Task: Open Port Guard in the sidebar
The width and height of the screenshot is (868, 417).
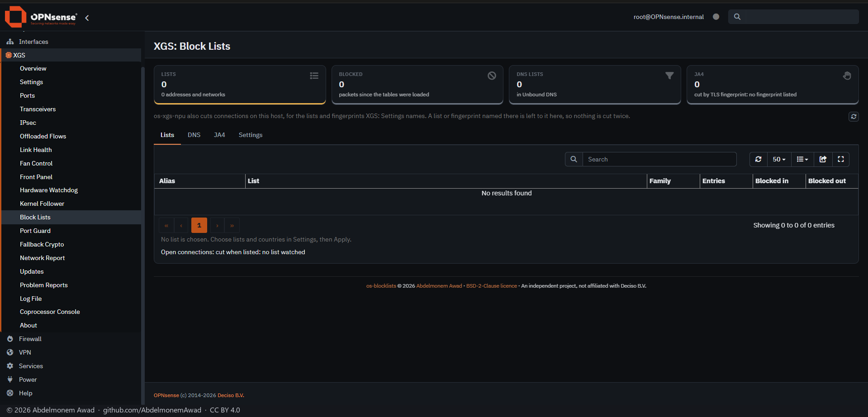Action: click(x=35, y=231)
